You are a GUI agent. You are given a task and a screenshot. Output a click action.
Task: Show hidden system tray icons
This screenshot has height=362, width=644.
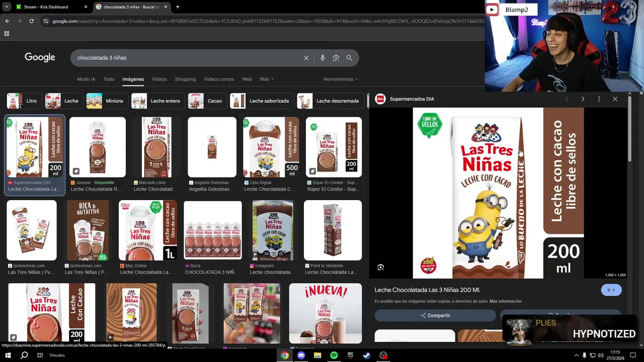[x=576, y=355]
